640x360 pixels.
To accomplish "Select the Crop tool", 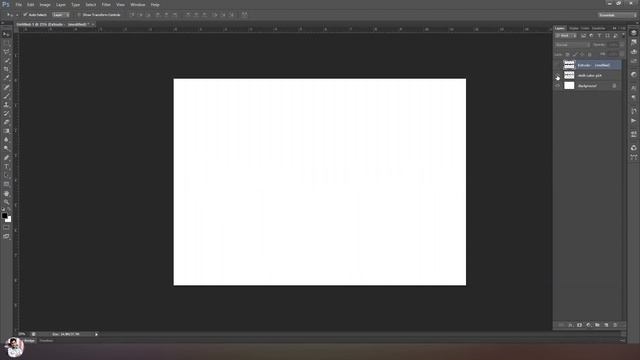I will pyautogui.click(x=6, y=69).
